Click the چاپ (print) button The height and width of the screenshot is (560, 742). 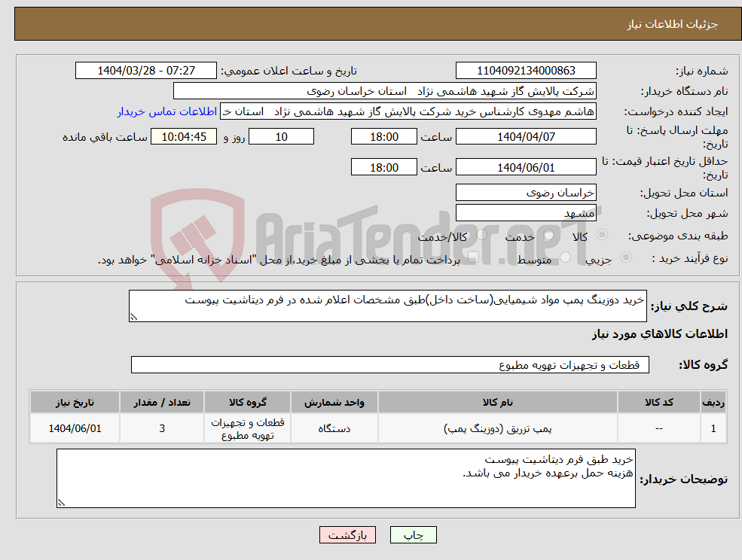coord(413,535)
